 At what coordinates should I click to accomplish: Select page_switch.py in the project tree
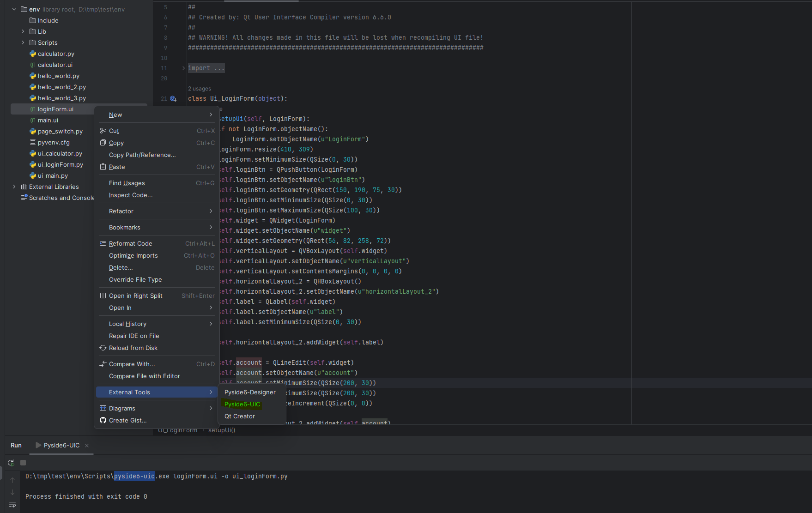(x=60, y=132)
